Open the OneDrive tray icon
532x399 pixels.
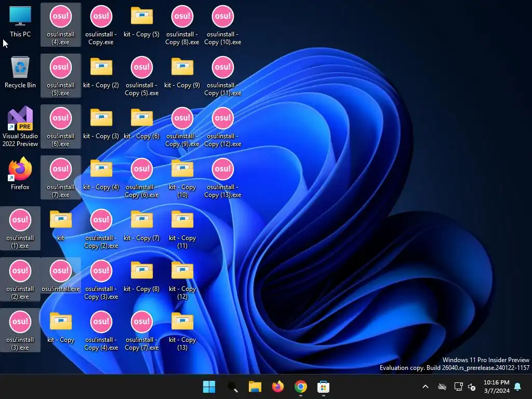pos(442,387)
